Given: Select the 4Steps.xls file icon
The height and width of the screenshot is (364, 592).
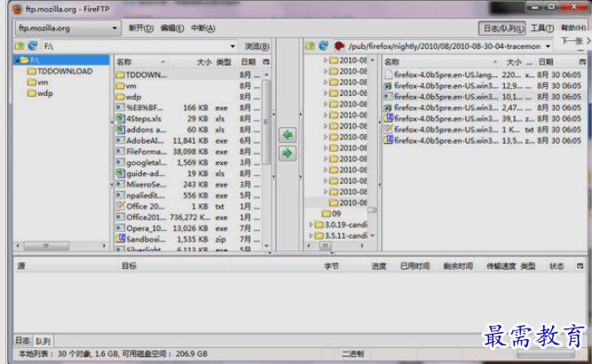Looking at the screenshot, I should (x=120, y=119).
